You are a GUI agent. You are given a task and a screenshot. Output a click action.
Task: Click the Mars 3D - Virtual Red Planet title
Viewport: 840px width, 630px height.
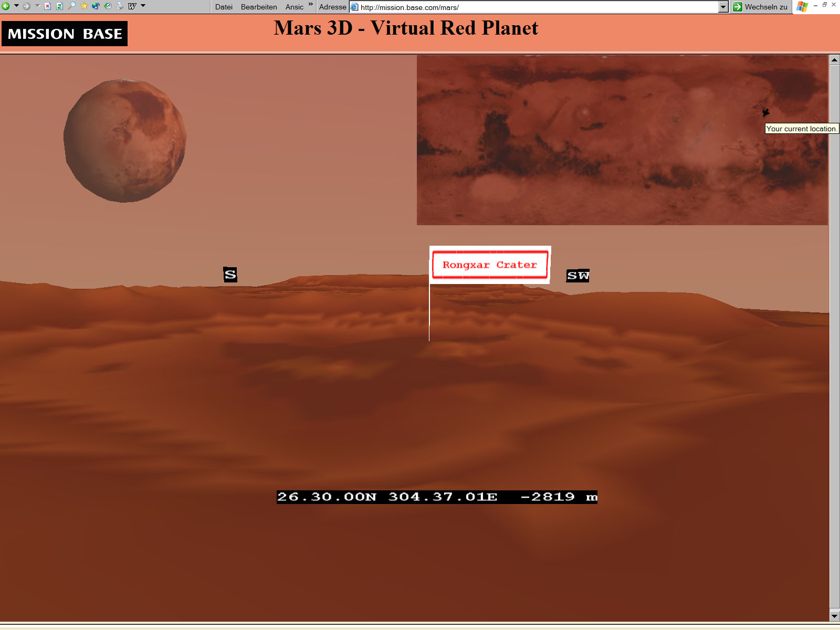[406, 28]
